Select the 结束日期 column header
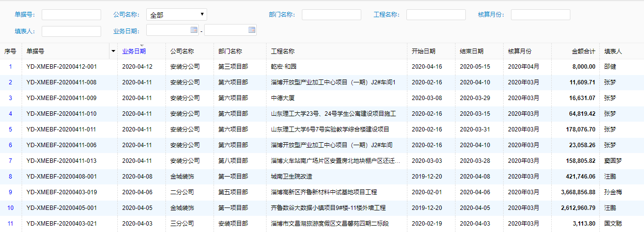Screen dimensions: 644x232 point(472,51)
